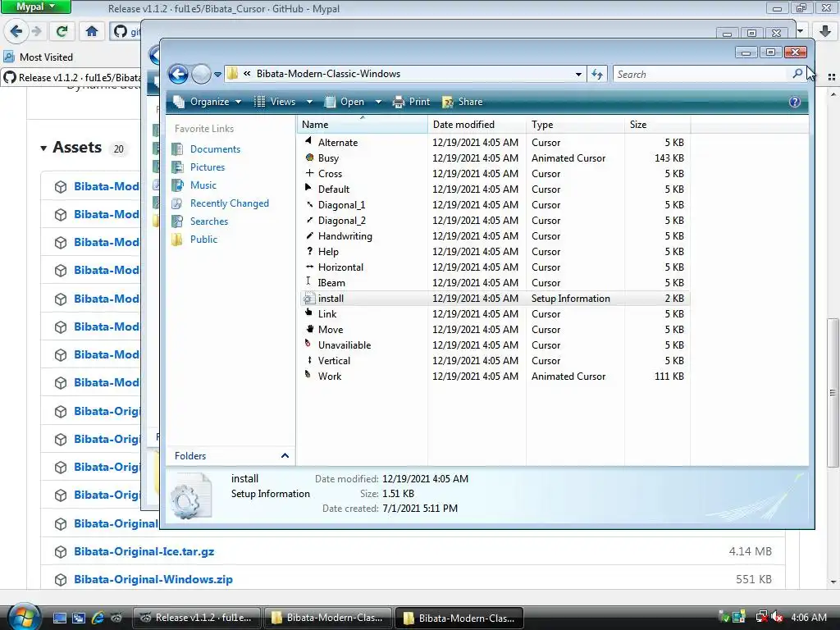840x630 pixels.
Task: Open the dropdown arrow next to Open
Action: (x=378, y=102)
